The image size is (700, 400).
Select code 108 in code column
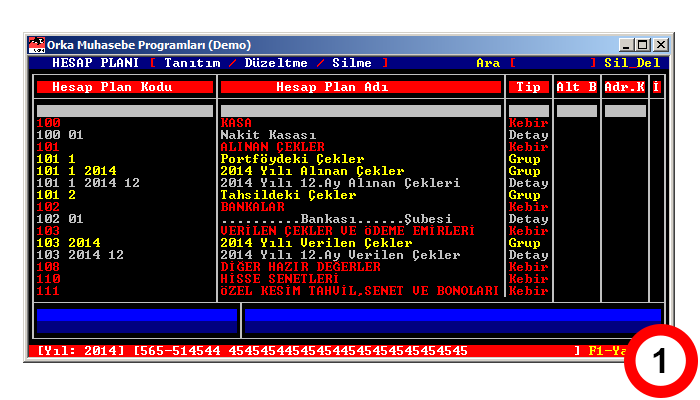click(x=48, y=267)
